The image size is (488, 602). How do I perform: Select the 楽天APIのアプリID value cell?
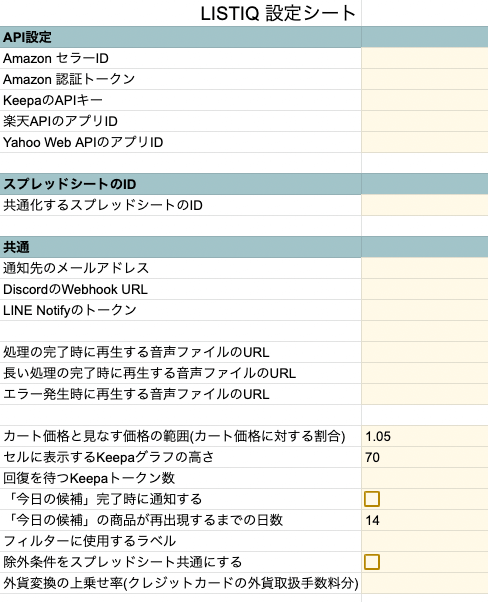425,121
